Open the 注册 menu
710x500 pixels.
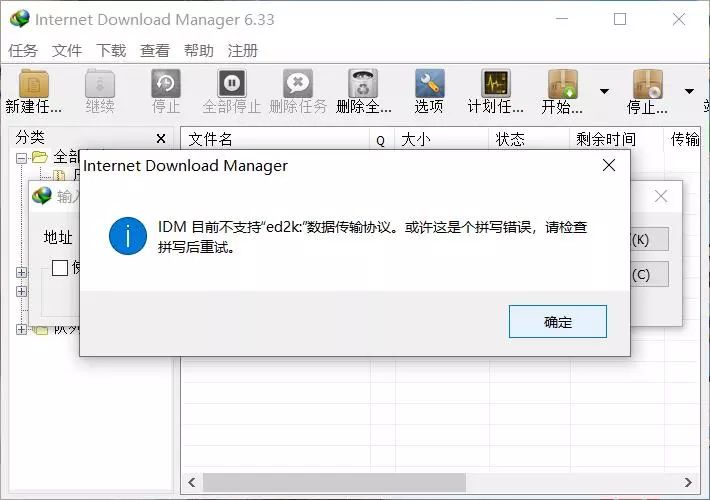243,51
